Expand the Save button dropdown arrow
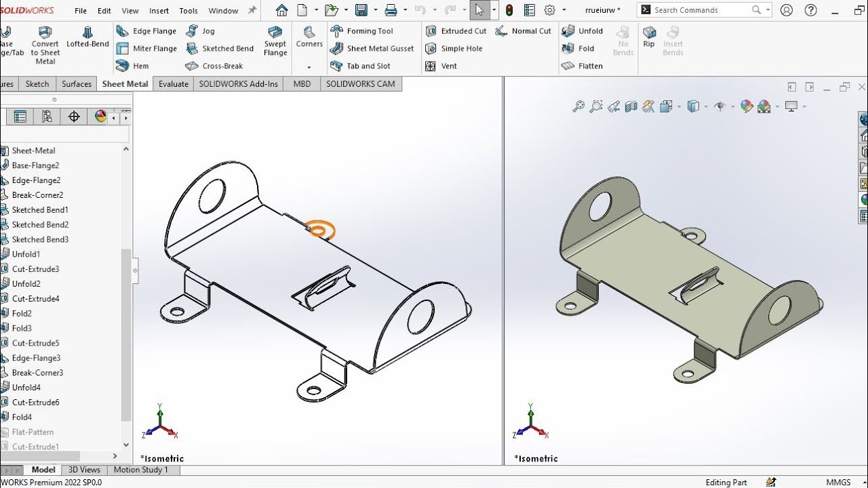 [374, 10]
